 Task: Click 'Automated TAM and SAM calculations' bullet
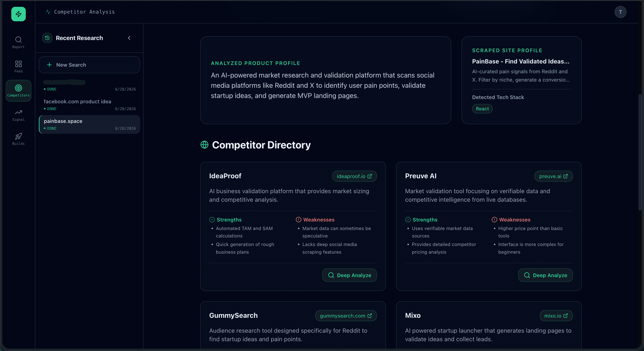coord(244,232)
